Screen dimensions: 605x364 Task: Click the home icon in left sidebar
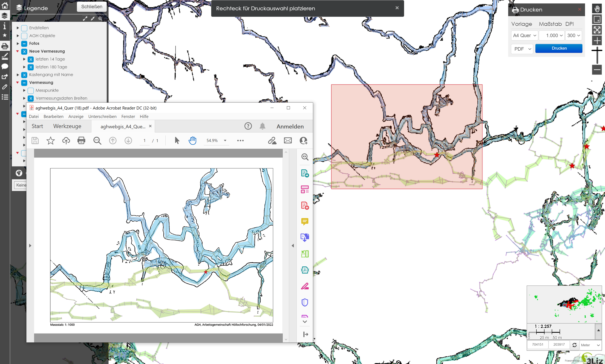5,5
